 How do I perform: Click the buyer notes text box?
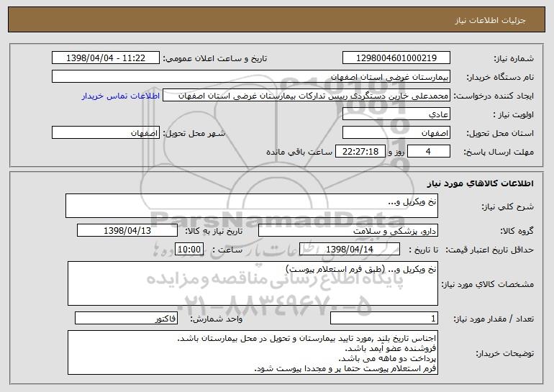point(253,352)
